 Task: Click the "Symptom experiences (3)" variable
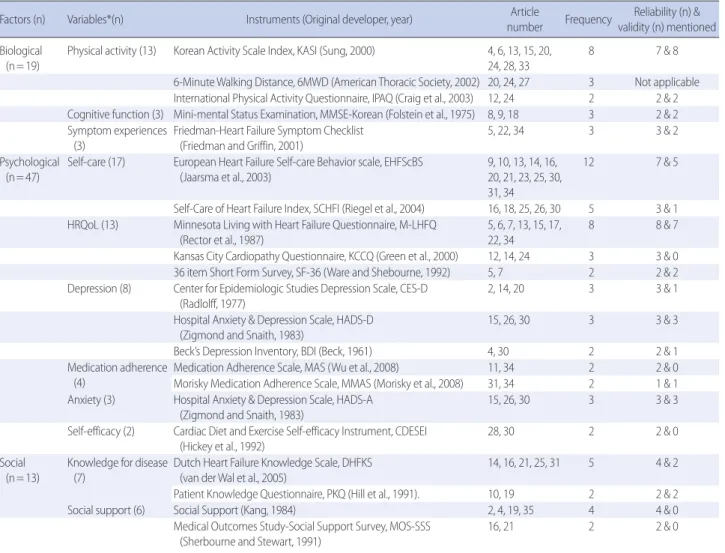pyautogui.click(x=117, y=138)
